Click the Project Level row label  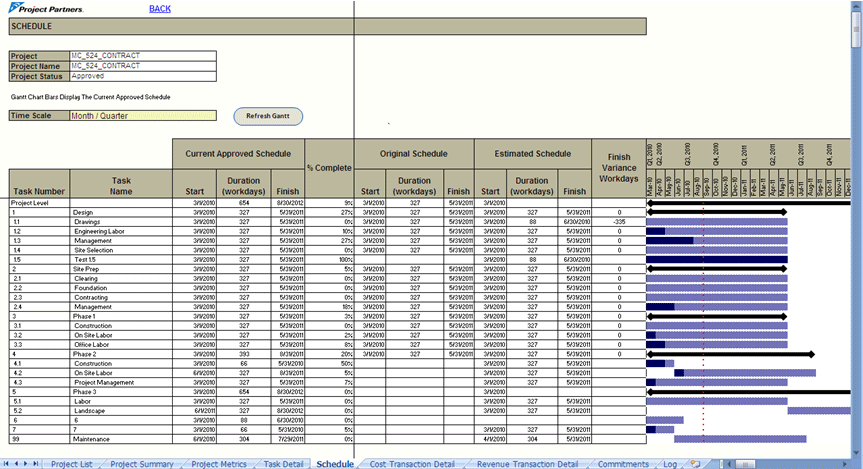click(39, 203)
